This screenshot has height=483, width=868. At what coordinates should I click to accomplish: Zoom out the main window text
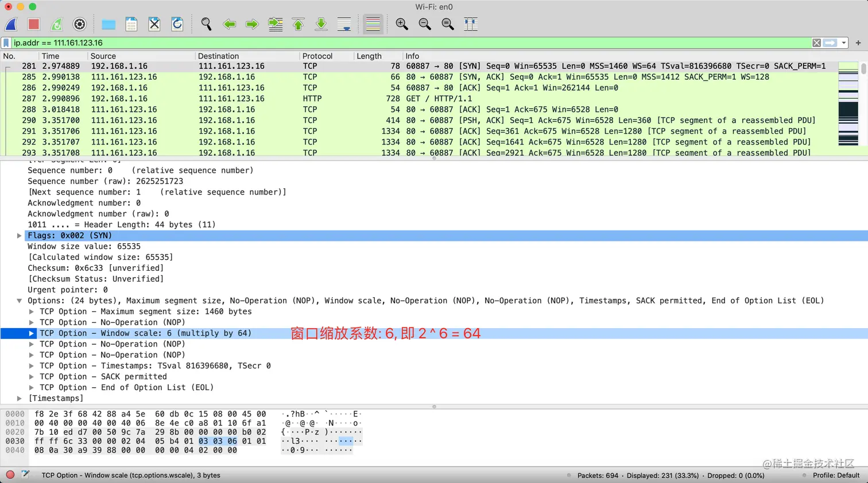pos(425,24)
